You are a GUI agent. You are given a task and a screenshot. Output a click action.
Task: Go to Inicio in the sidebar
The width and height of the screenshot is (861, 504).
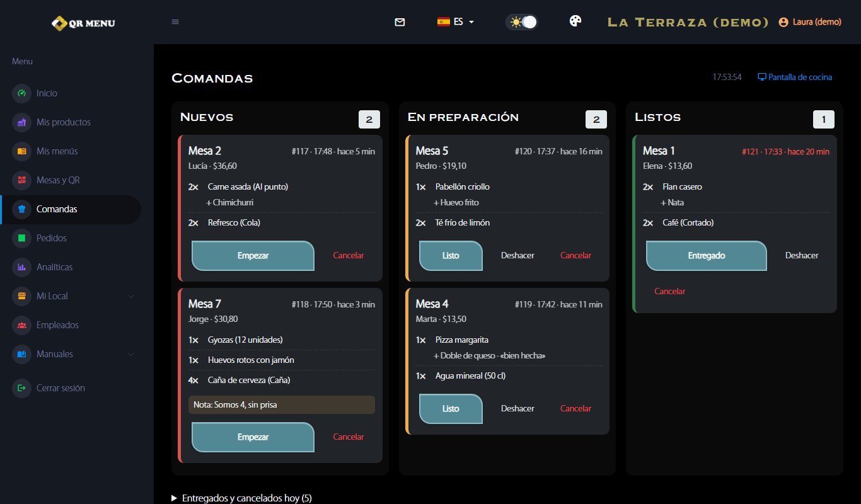47,93
